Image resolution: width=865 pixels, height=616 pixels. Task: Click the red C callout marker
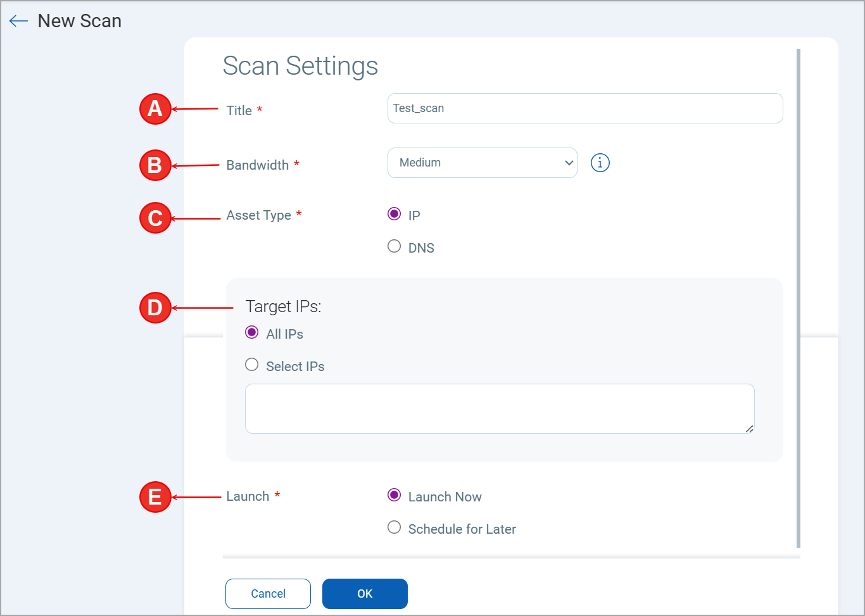[155, 218]
